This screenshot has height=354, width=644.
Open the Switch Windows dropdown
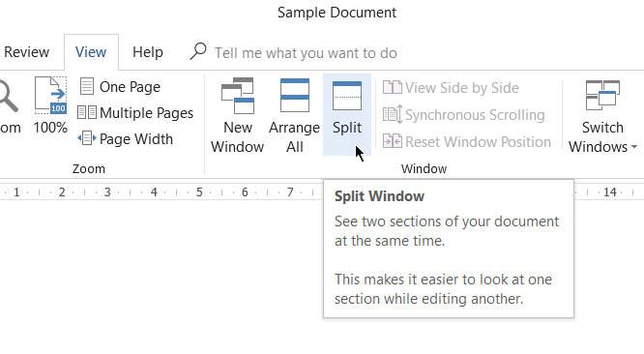pyautogui.click(x=602, y=116)
